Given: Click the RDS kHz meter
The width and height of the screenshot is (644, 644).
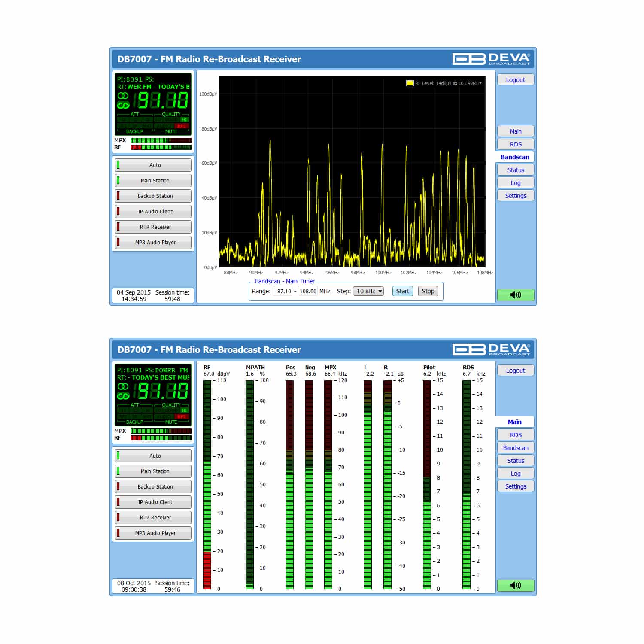Looking at the screenshot, I should coord(466,485).
